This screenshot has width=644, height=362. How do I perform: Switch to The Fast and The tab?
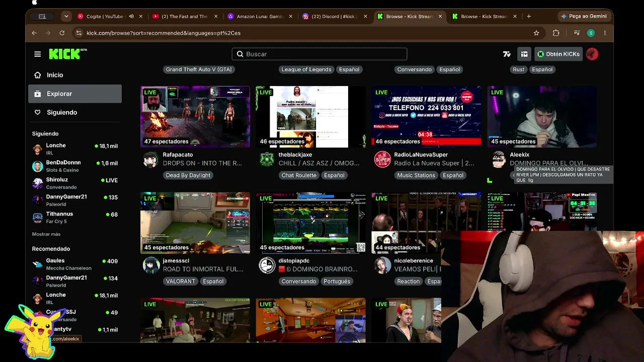point(184,16)
